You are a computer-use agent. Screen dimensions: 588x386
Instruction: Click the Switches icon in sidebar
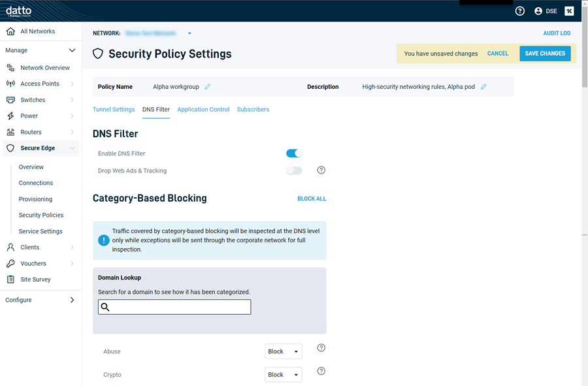10,99
